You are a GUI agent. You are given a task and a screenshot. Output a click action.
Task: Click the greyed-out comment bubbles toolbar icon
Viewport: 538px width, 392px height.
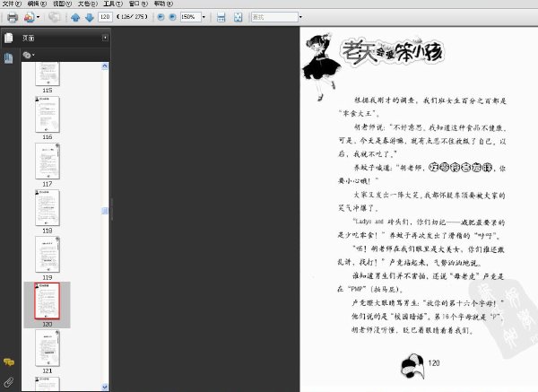click(x=54, y=17)
